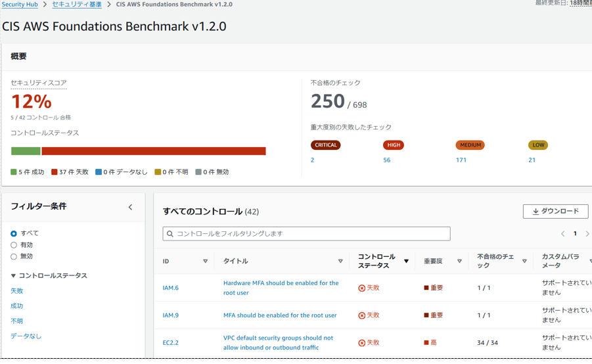Go to next page arrow
This screenshot has width=592, height=364.
pos(587,234)
